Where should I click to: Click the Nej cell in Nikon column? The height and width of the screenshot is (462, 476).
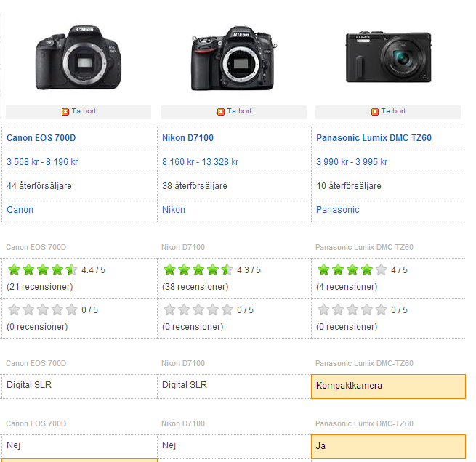[234, 446]
